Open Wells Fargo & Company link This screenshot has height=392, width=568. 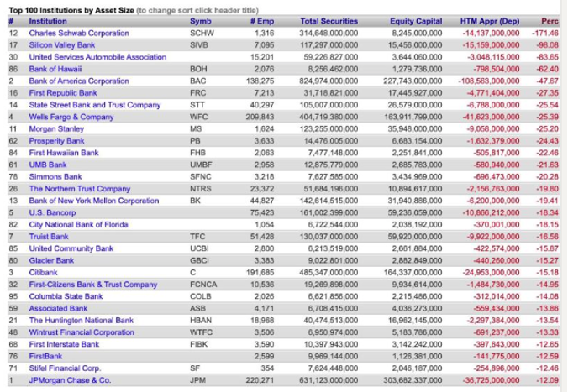coord(71,117)
